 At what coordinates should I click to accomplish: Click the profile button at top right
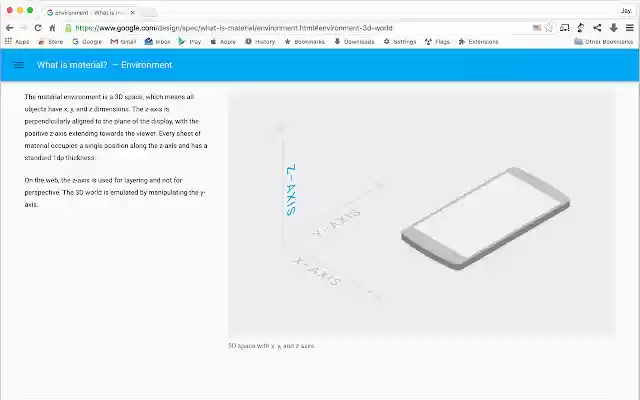pyautogui.click(x=626, y=11)
